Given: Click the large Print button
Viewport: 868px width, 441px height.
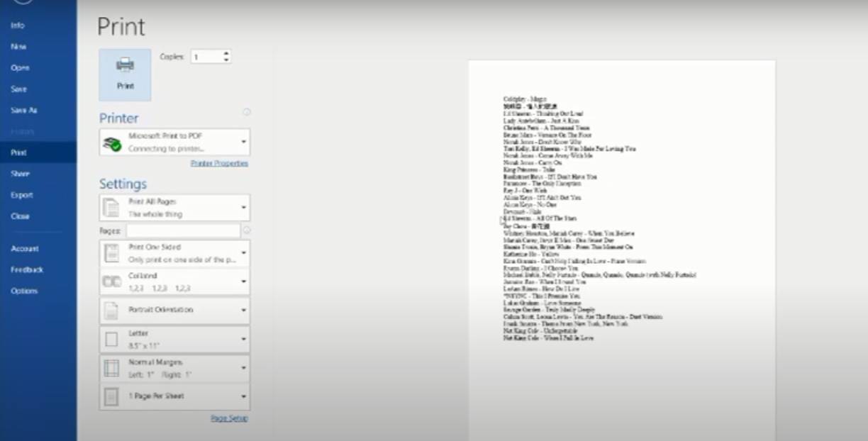Looking at the screenshot, I should 125,74.
